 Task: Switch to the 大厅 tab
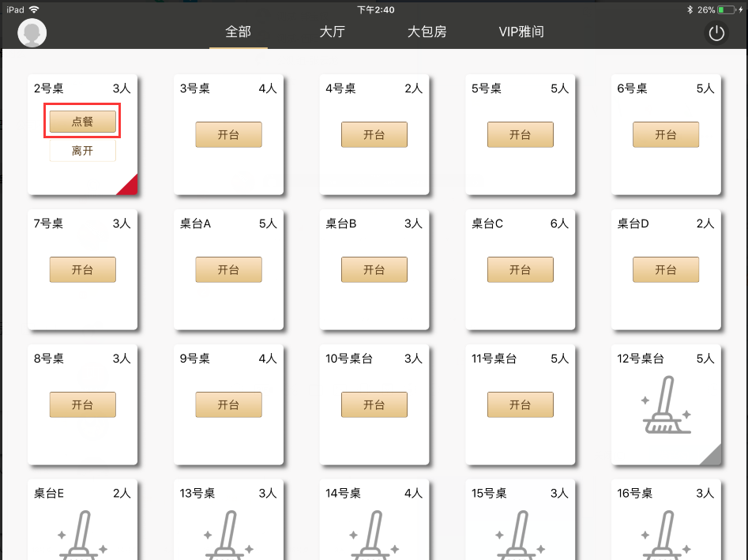click(332, 32)
